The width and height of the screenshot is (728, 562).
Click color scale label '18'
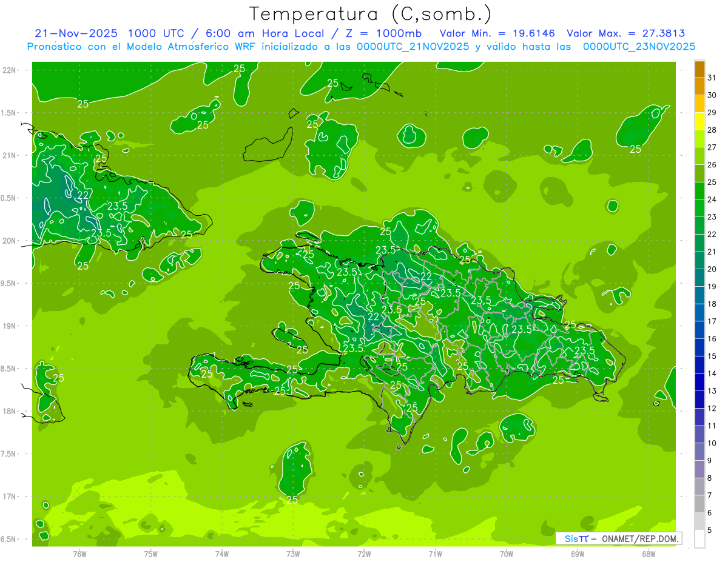coord(712,304)
